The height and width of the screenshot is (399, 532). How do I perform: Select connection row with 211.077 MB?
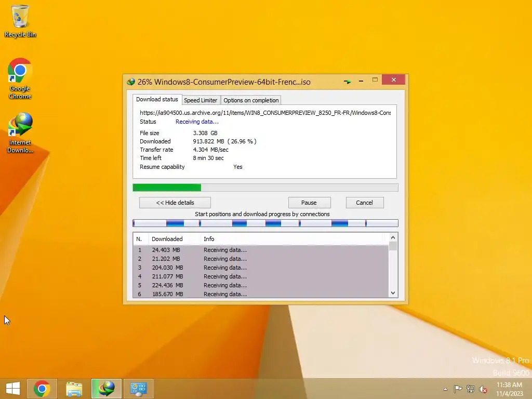click(x=261, y=276)
